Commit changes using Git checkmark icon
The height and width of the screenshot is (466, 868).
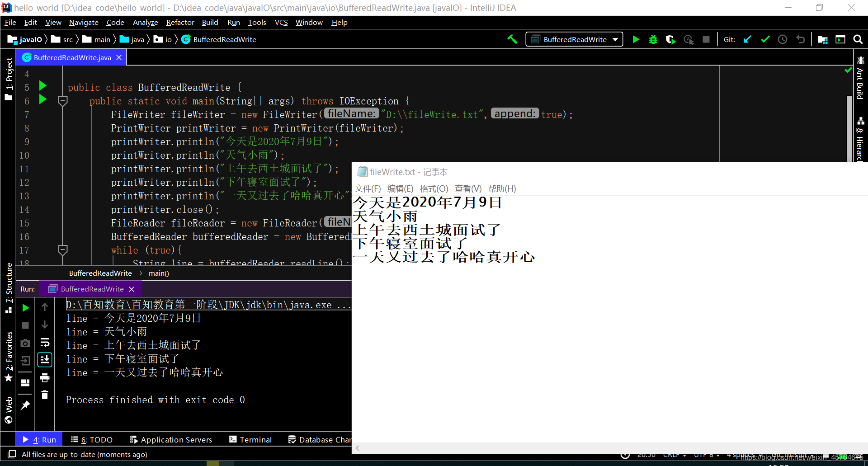tap(765, 39)
